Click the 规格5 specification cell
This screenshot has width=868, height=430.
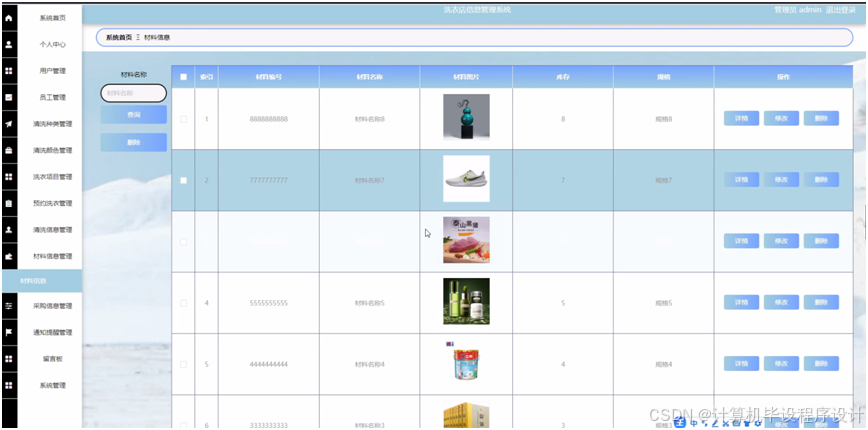point(663,303)
